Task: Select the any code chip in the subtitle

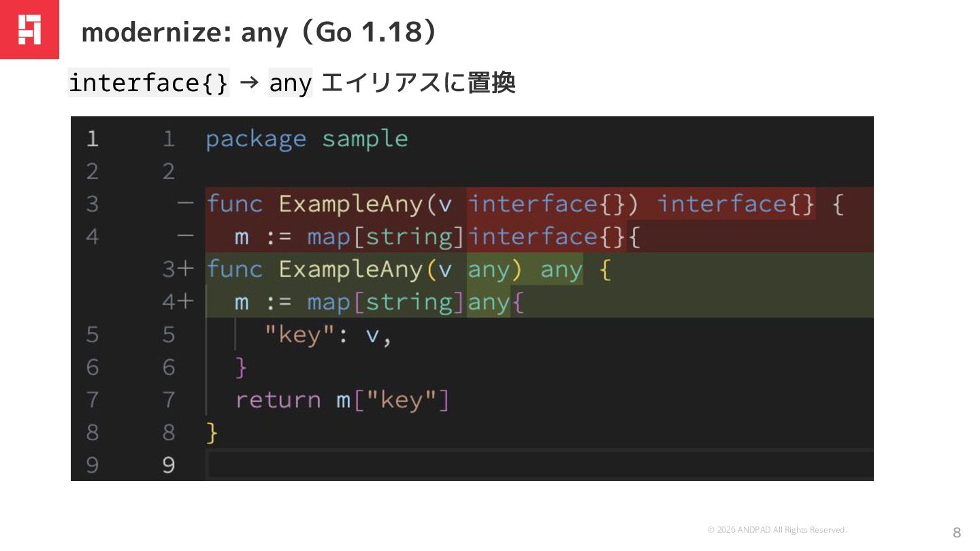Action: pos(291,83)
